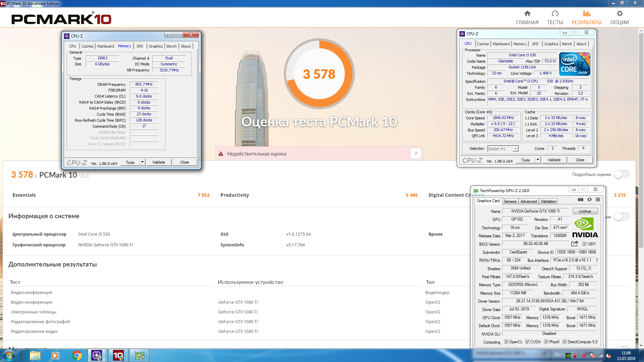Open the ТЕСТЫ section

(555, 17)
